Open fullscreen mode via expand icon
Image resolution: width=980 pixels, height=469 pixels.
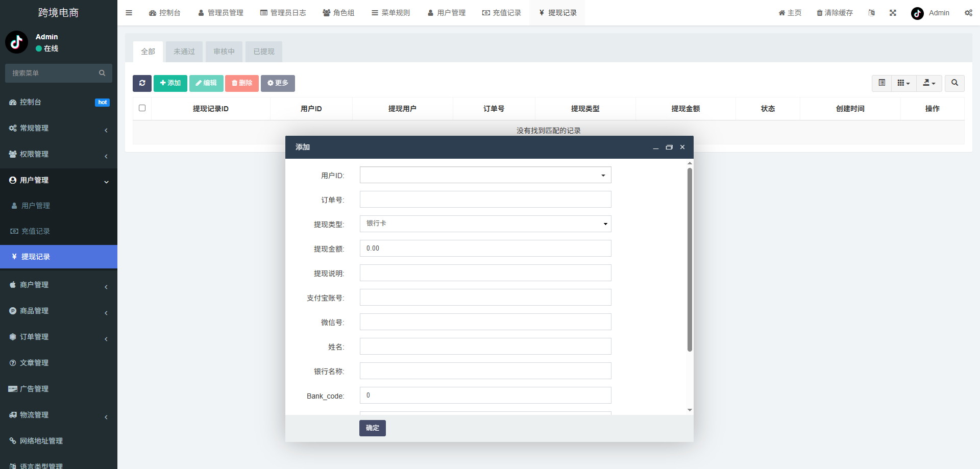892,13
